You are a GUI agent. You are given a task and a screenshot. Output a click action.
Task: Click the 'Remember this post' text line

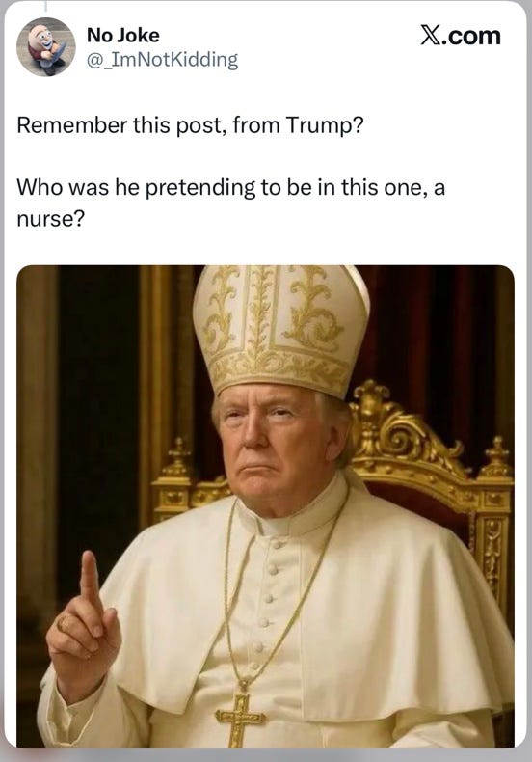tap(190, 125)
